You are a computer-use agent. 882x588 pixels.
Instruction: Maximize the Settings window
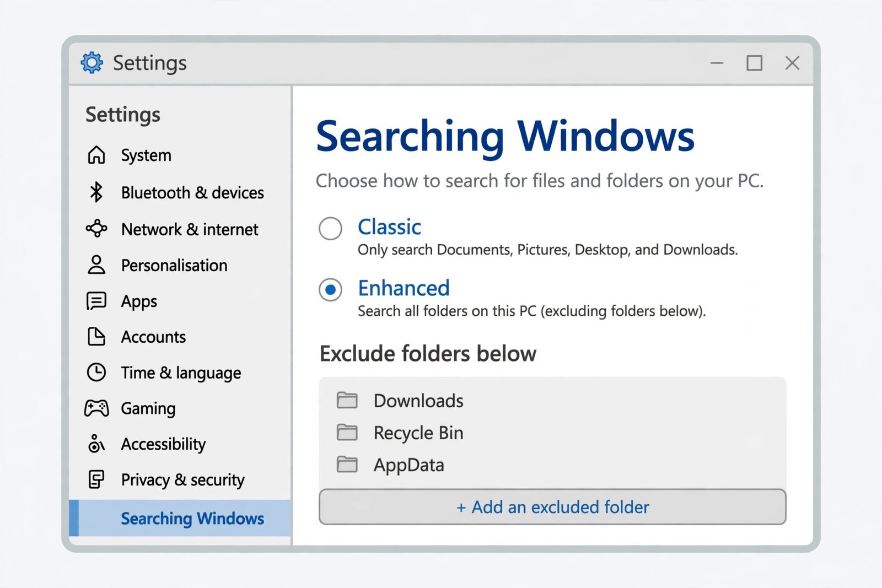[754, 63]
